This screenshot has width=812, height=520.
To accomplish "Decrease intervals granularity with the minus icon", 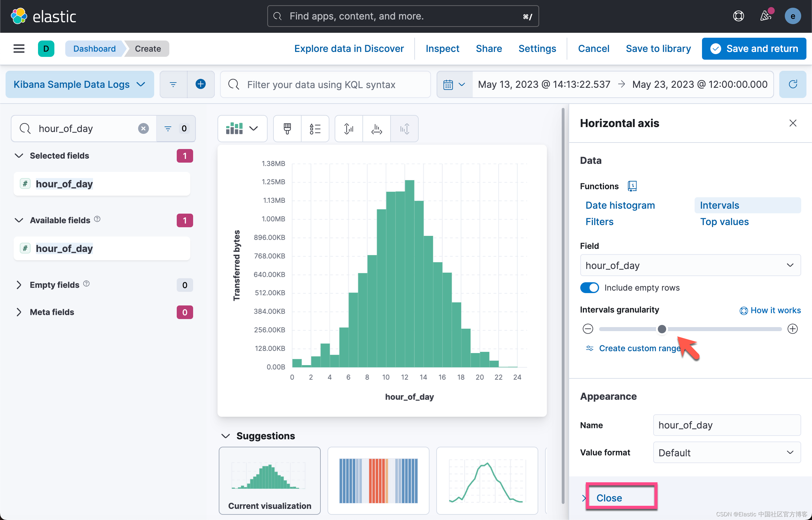I will (588, 329).
